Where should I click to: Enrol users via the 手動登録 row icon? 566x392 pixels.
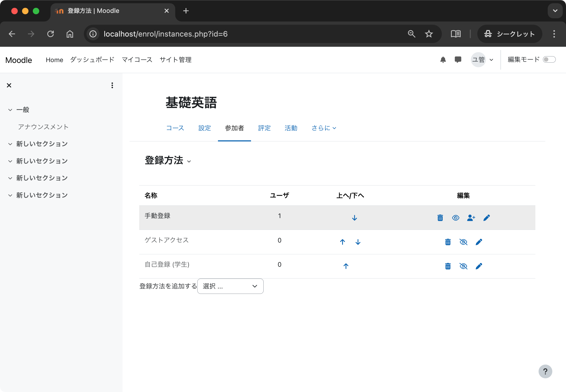(x=471, y=218)
